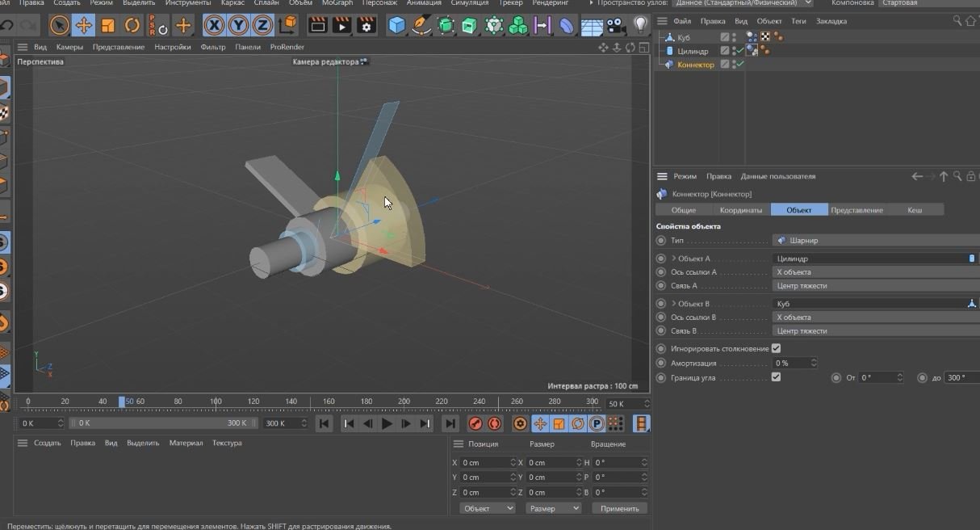Toggle the Граница угла checkbox
The width and height of the screenshot is (980, 530).
(776, 377)
